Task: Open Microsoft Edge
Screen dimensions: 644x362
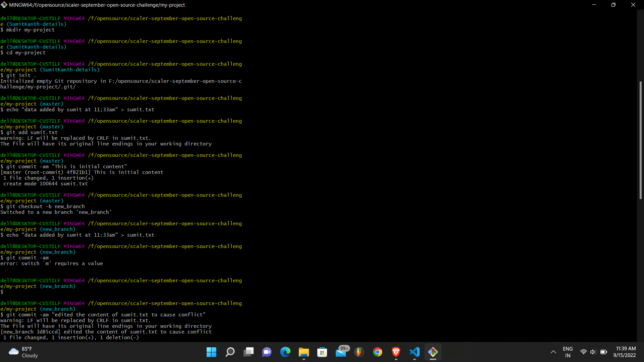Action: [x=285, y=352]
